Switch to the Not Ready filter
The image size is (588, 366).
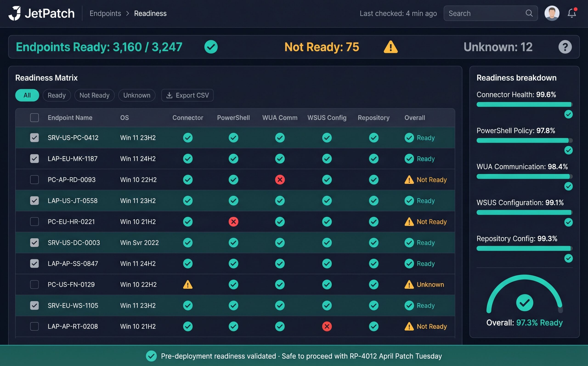94,95
